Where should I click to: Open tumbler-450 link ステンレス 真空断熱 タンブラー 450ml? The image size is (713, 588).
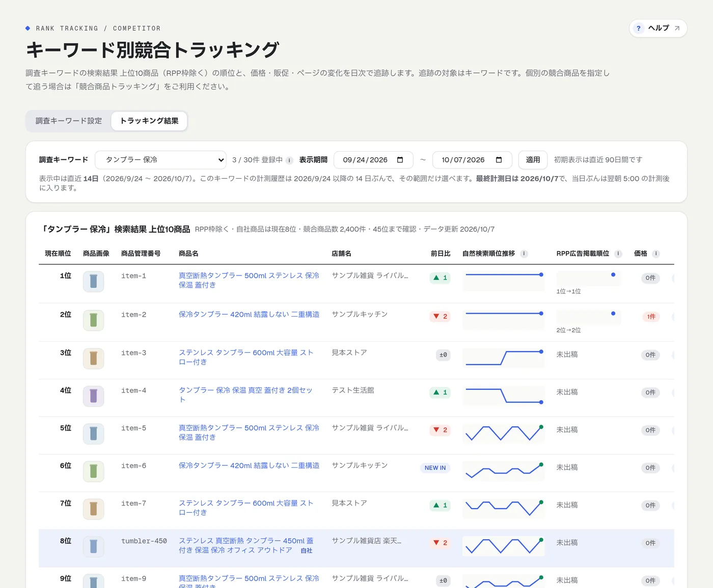(x=246, y=546)
